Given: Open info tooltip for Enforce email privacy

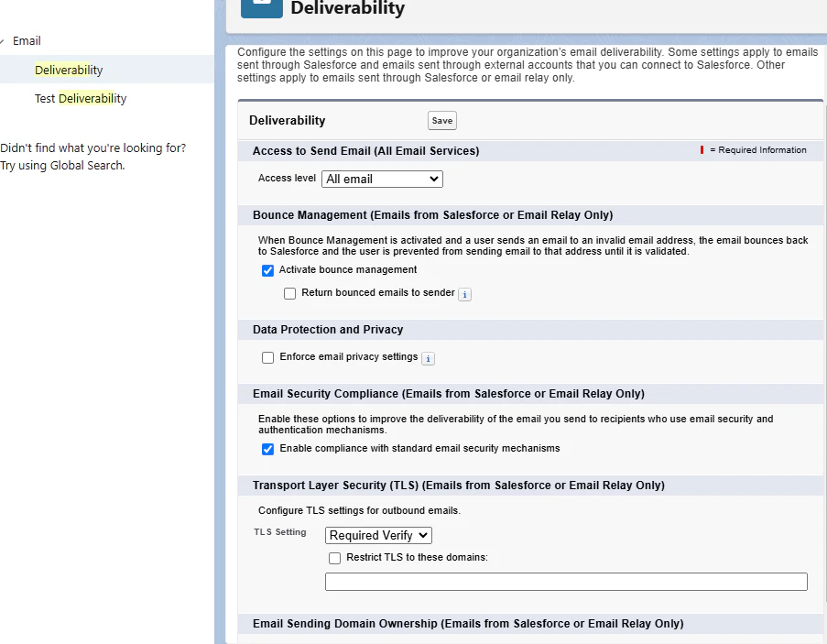Looking at the screenshot, I should pos(428,359).
